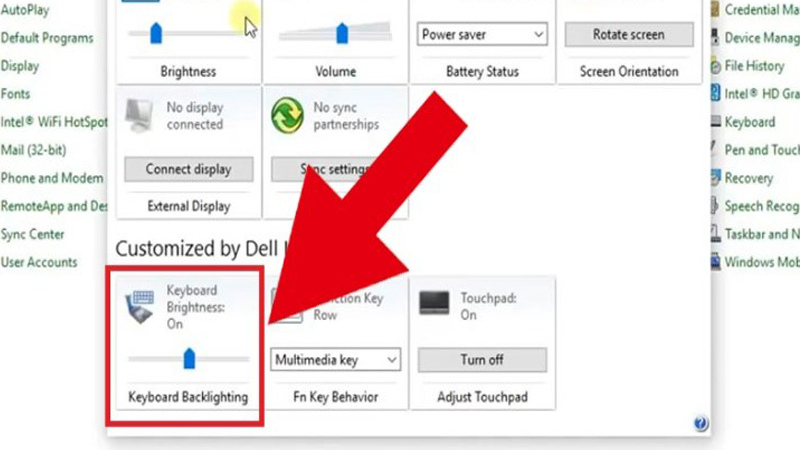Open the RemoteApp and Desktop link
800x450 pixels.
click(x=54, y=206)
